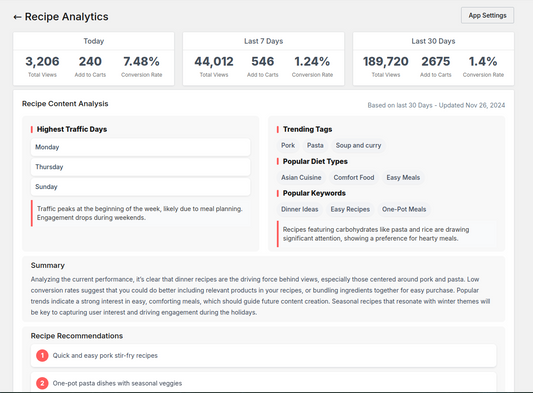This screenshot has width=533, height=393.
Task: Choose the Soup and curry tag
Action: tap(358, 146)
